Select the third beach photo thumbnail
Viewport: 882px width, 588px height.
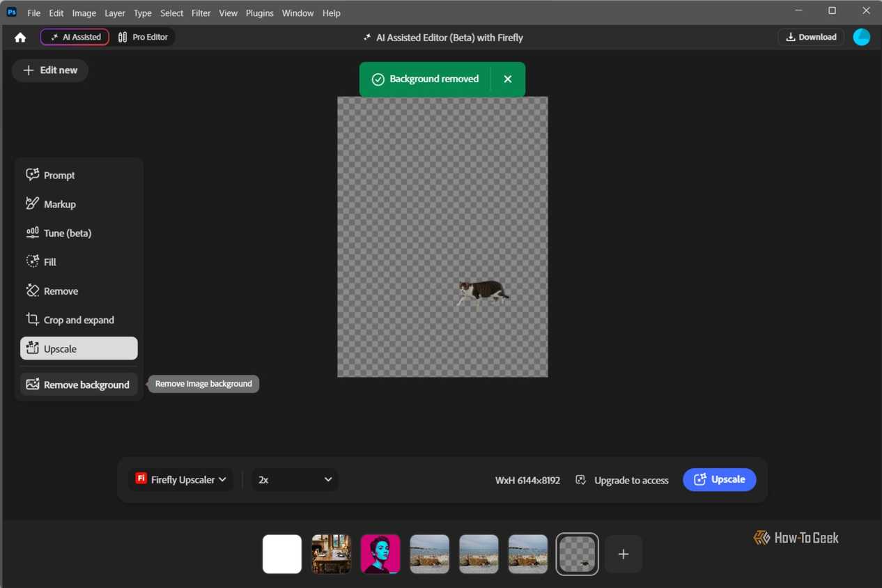point(528,554)
